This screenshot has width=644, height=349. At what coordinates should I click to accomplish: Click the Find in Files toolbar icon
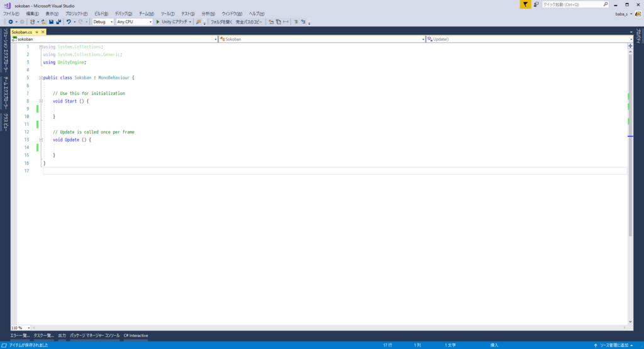point(199,22)
